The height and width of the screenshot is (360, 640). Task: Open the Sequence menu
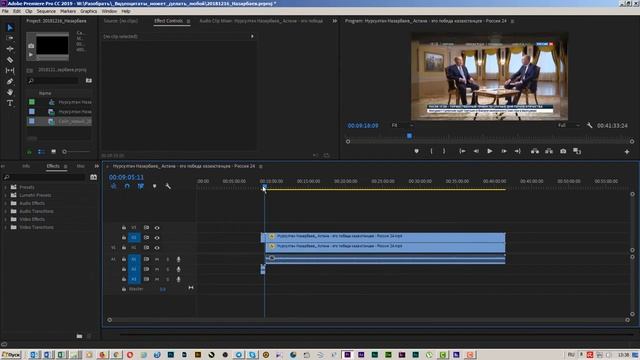pos(46,11)
